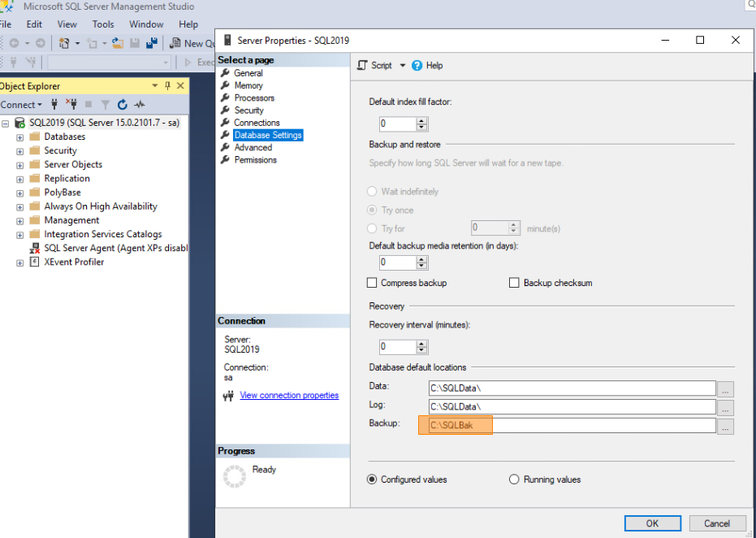Image resolution: width=756 pixels, height=538 pixels.
Task: Open the Activity Monitor icon in Object Explorer
Action: pyautogui.click(x=138, y=104)
